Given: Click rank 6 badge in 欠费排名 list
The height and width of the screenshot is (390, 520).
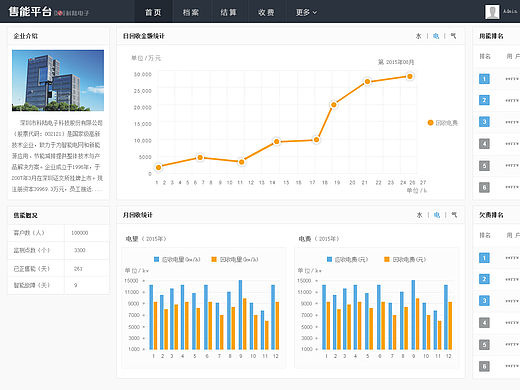Looking at the screenshot, I should [484, 366].
